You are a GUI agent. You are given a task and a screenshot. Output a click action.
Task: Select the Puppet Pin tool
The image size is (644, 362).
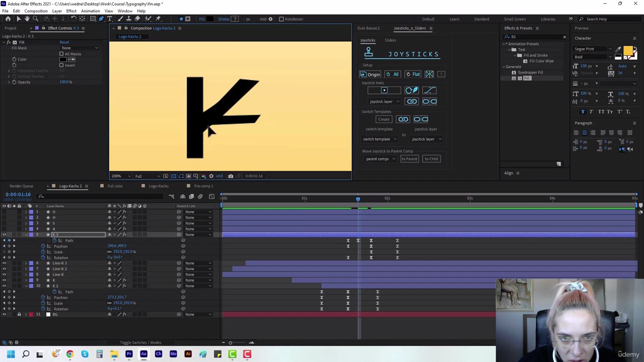click(158, 19)
